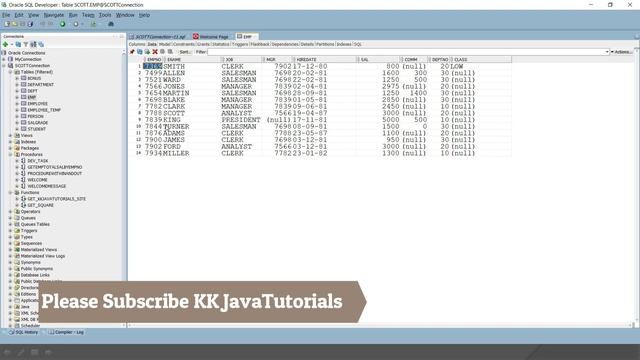Viewport: 640px width, 360px height.
Task: Click the New file toolbar icon
Action: point(7,24)
